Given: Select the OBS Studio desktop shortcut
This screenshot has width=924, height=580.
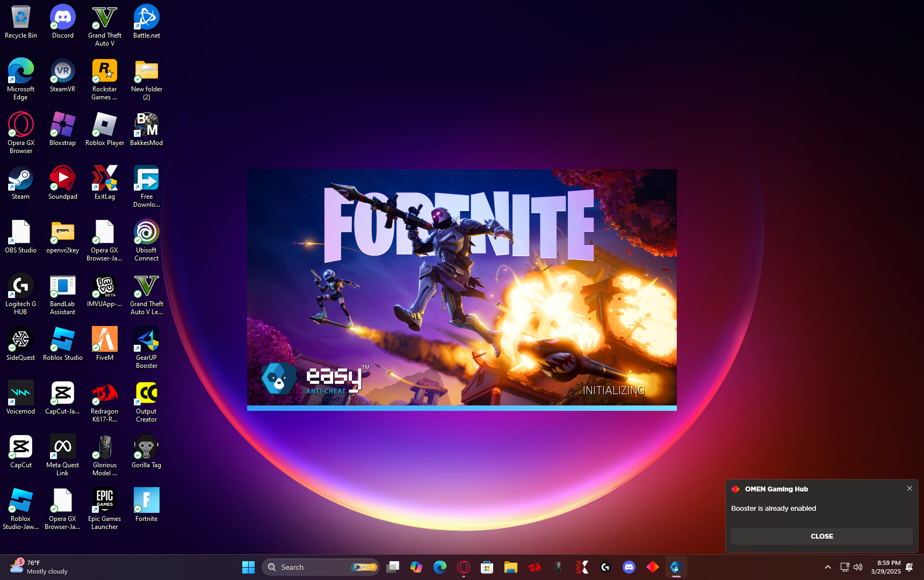Looking at the screenshot, I should click(x=21, y=237).
